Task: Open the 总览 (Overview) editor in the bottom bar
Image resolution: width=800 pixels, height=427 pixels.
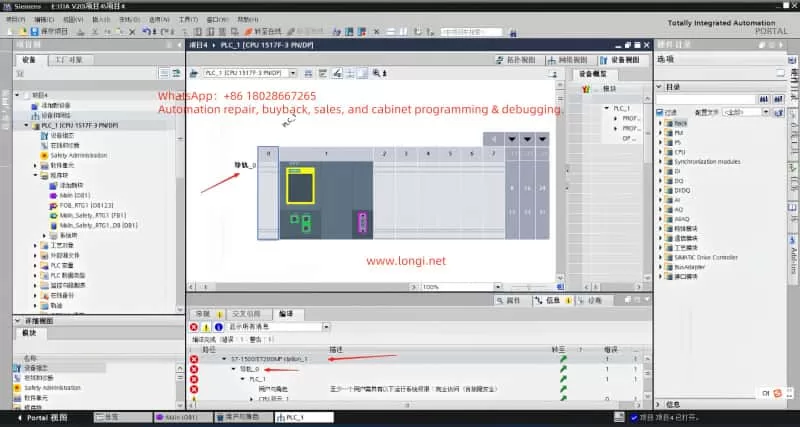Action: click(122, 417)
